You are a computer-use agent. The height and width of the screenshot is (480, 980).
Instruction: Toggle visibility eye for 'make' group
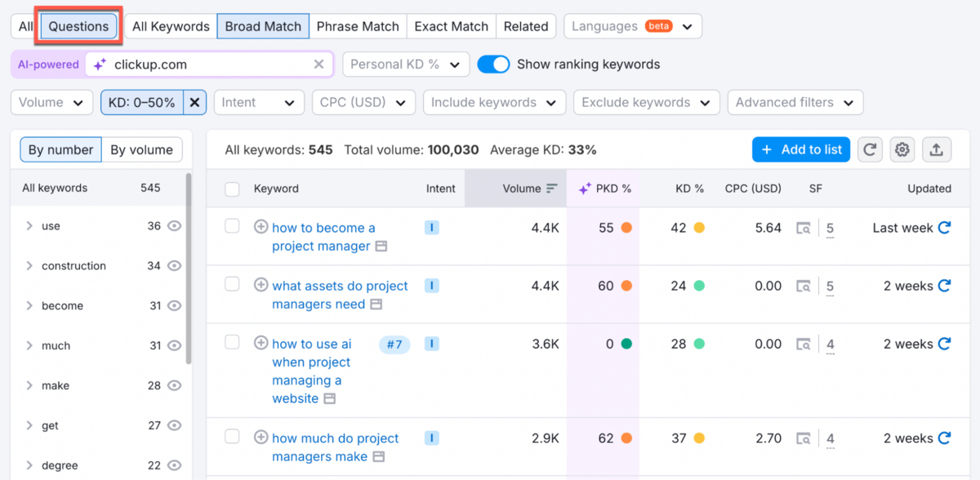(174, 386)
